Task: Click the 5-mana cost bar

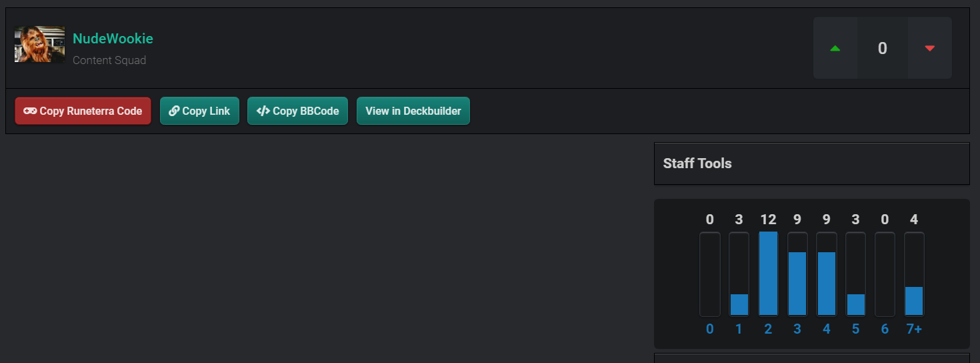Action: click(x=856, y=304)
